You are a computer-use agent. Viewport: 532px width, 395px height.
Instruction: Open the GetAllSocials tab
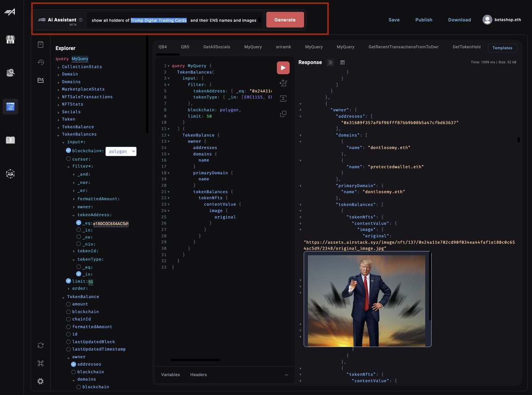(x=217, y=47)
